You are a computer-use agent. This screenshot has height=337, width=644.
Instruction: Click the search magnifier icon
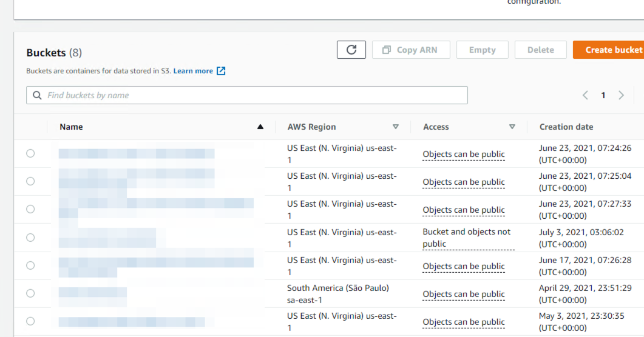(x=37, y=95)
